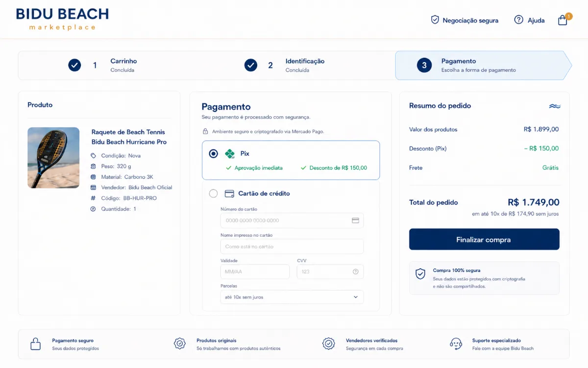Click the material icon beside Carbono 3K

(x=94, y=177)
